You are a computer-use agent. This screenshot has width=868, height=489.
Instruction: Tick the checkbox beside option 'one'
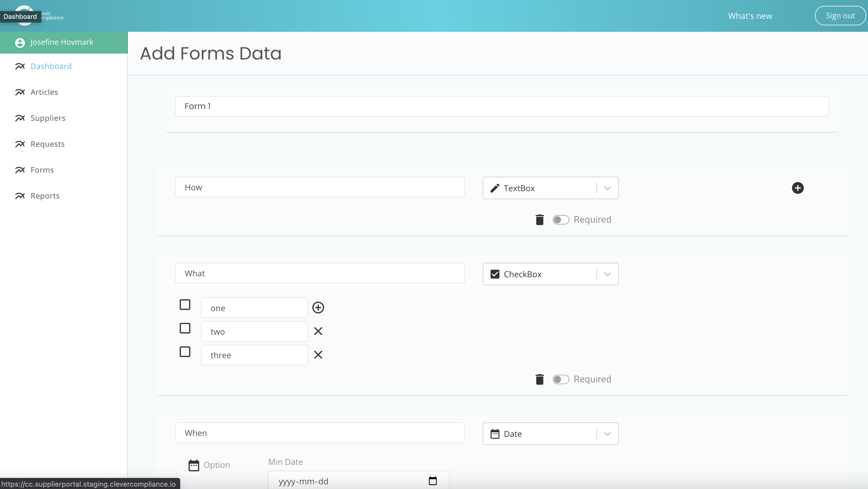click(x=185, y=304)
